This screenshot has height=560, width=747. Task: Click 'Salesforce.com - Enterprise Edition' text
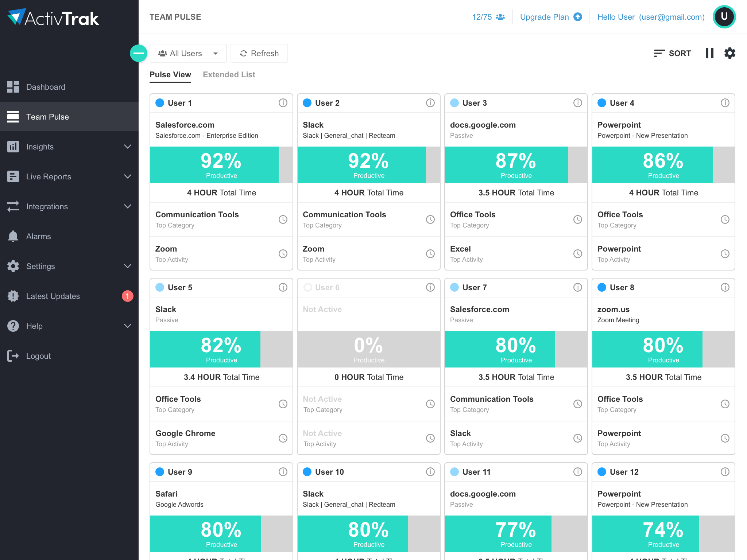207,136
